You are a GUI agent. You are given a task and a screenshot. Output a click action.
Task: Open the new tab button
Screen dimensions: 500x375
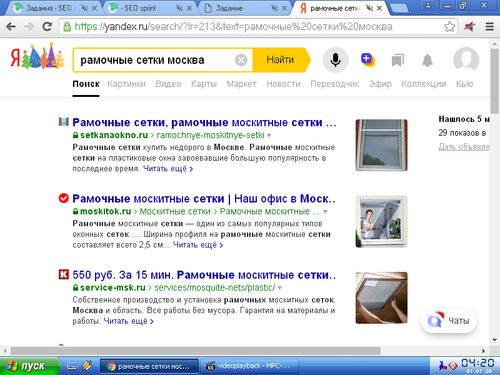pyautogui.click(x=399, y=9)
